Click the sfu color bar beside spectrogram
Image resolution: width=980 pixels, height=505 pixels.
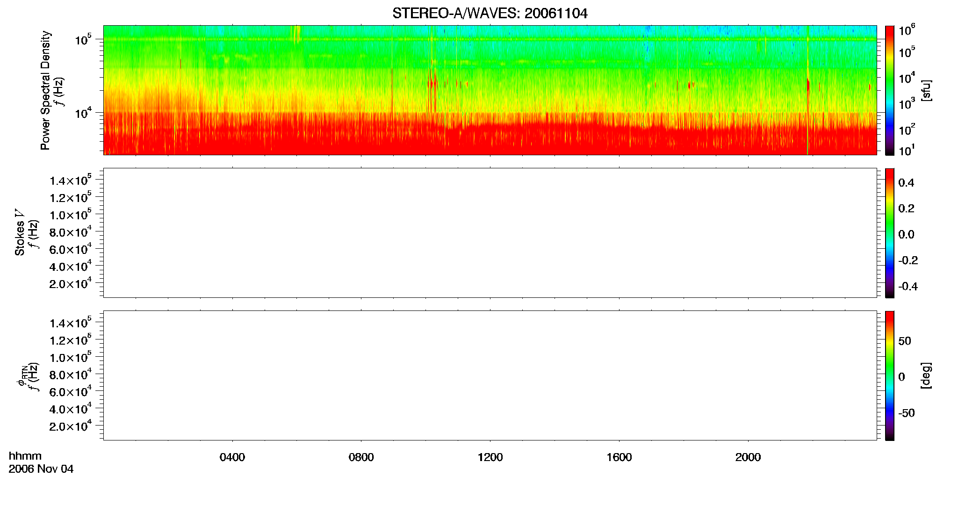coord(889,90)
